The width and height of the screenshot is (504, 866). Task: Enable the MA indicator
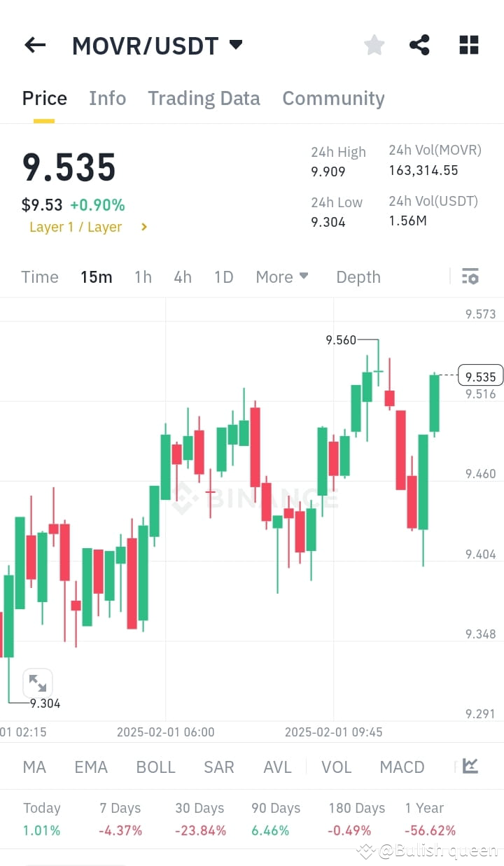(x=34, y=767)
